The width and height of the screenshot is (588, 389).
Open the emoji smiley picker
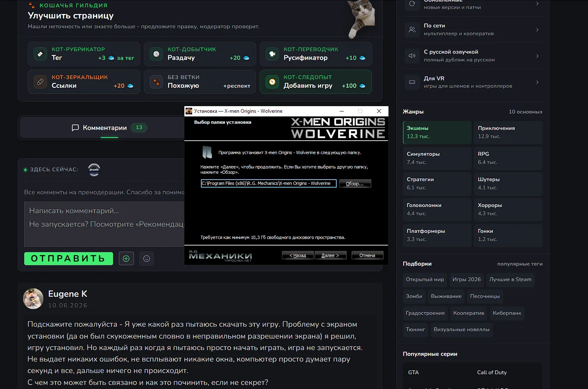pyautogui.click(x=147, y=259)
